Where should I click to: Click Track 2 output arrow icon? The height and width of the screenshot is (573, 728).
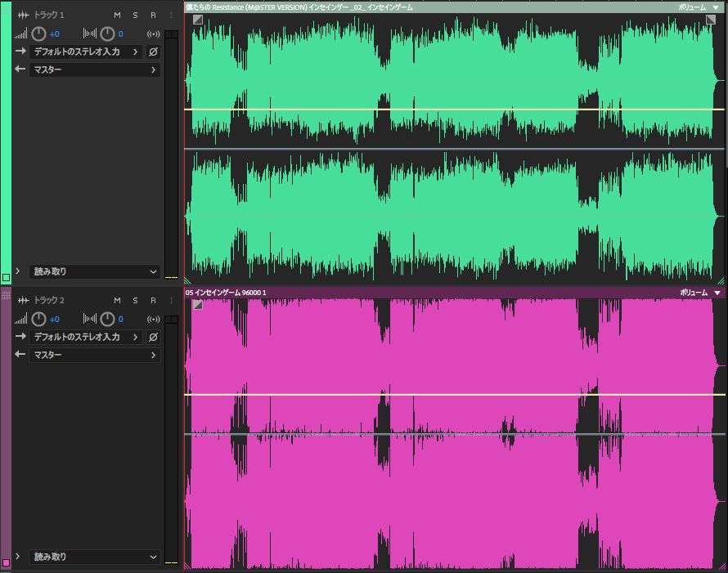(20, 355)
